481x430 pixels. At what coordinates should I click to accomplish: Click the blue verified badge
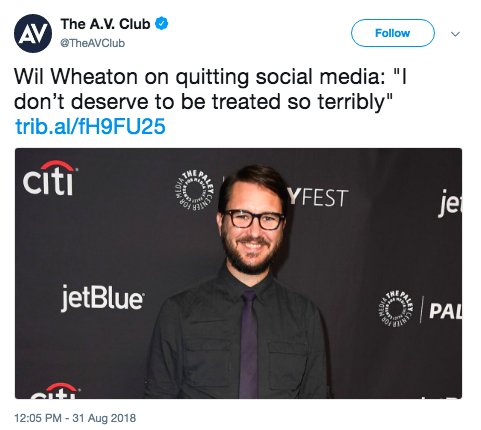tap(162, 24)
